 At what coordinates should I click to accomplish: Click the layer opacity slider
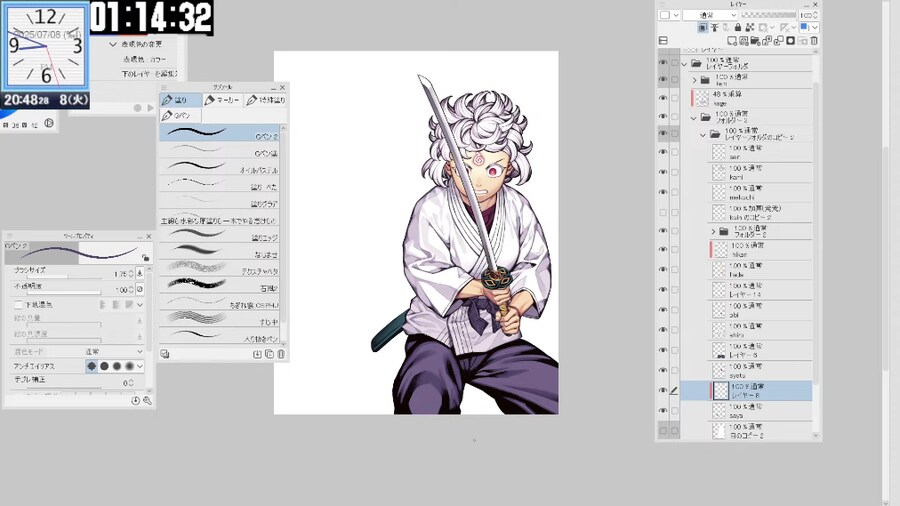(x=769, y=15)
